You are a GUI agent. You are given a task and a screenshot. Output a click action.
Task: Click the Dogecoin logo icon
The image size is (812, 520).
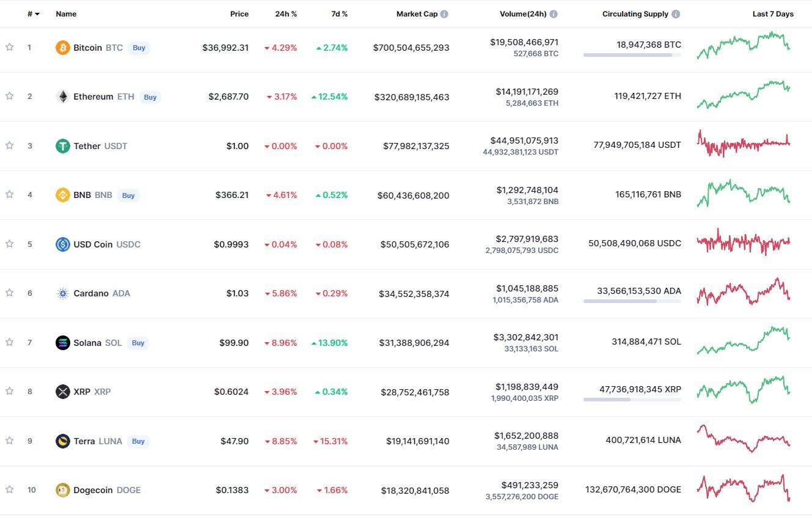(x=63, y=490)
